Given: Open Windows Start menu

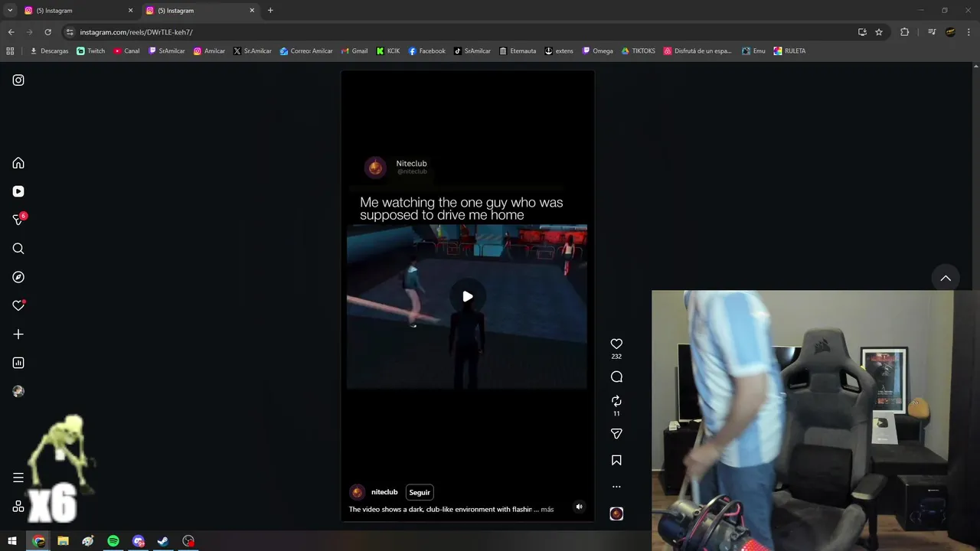Looking at the screenshot, I should pyautogui.click(x=12, y=541).
